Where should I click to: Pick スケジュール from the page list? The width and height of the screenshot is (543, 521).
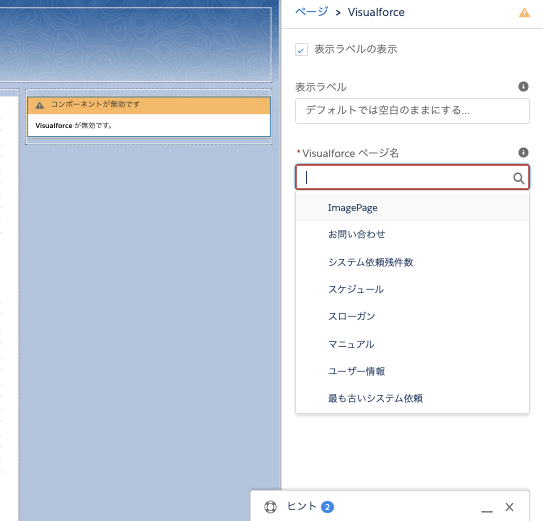pyautogui.click(x=412, y=289)
